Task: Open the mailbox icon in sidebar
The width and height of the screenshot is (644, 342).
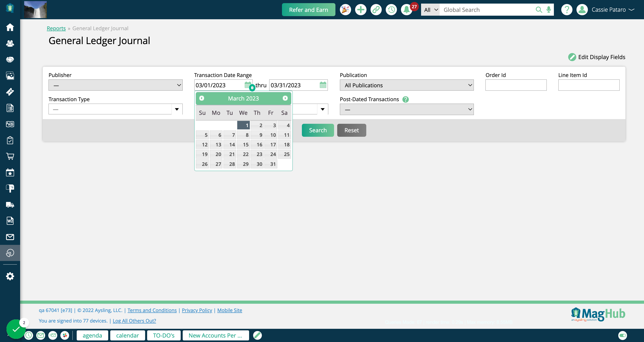Action: click(x=10, y=188)
